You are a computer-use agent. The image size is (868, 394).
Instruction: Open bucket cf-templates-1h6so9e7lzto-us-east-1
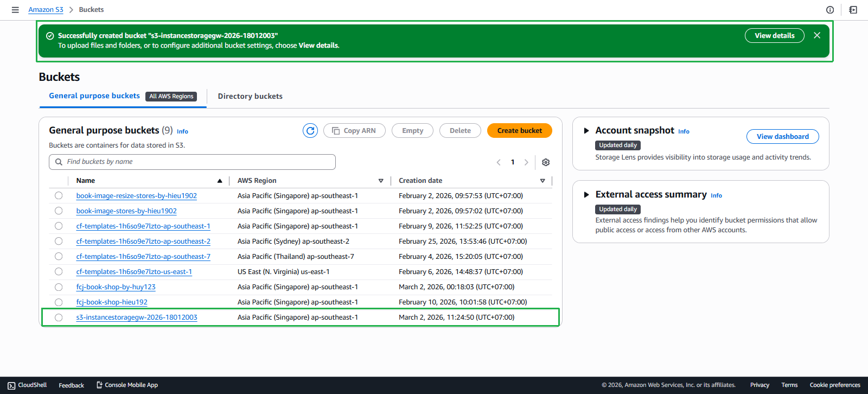pyautogui.click(x=134, y=272)
